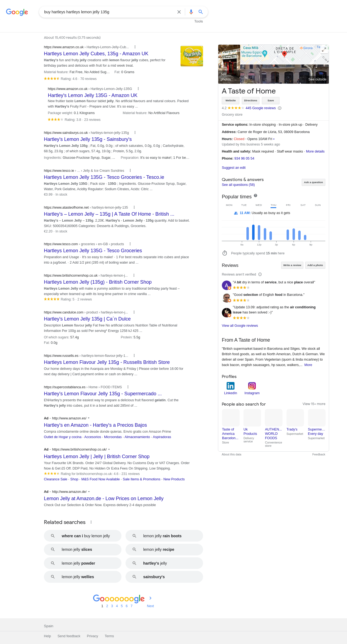This screenshot has width=347, height=644.
Task: Open Hartleys Lemon Jelly Cubes Amazon link
Action: tap(96, 54)
